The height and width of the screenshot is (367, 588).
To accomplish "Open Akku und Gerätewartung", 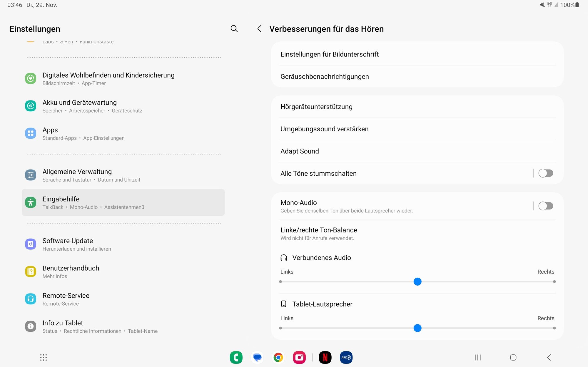I will click(123, 106).
